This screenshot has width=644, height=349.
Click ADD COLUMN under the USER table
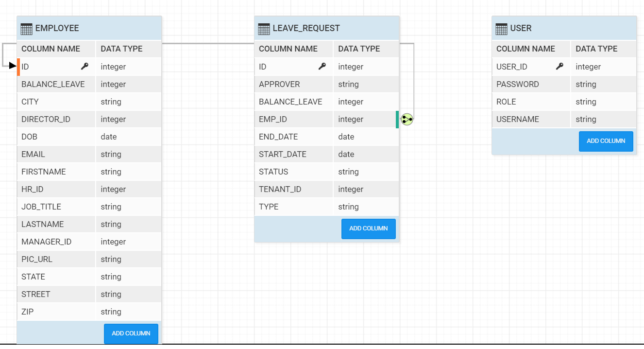point(606,141)
